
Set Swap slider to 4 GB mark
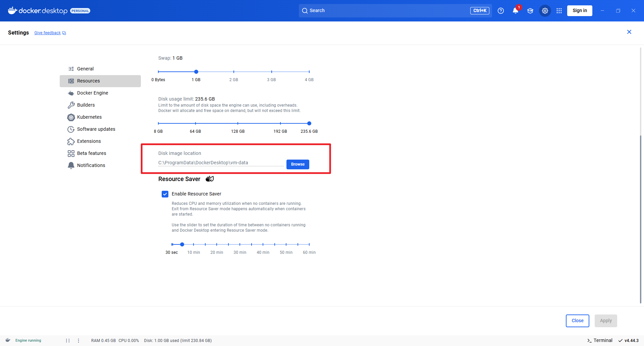coord(309,72)
